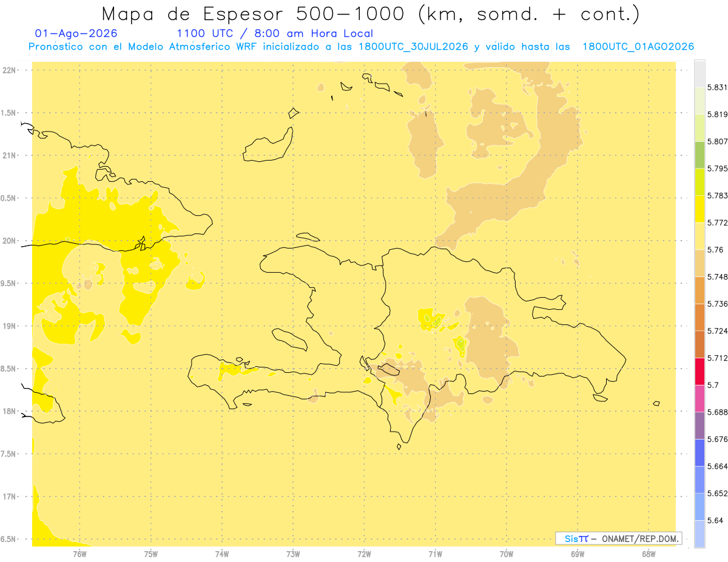Select the green swatch in the color scale

[x=699, y=155]
